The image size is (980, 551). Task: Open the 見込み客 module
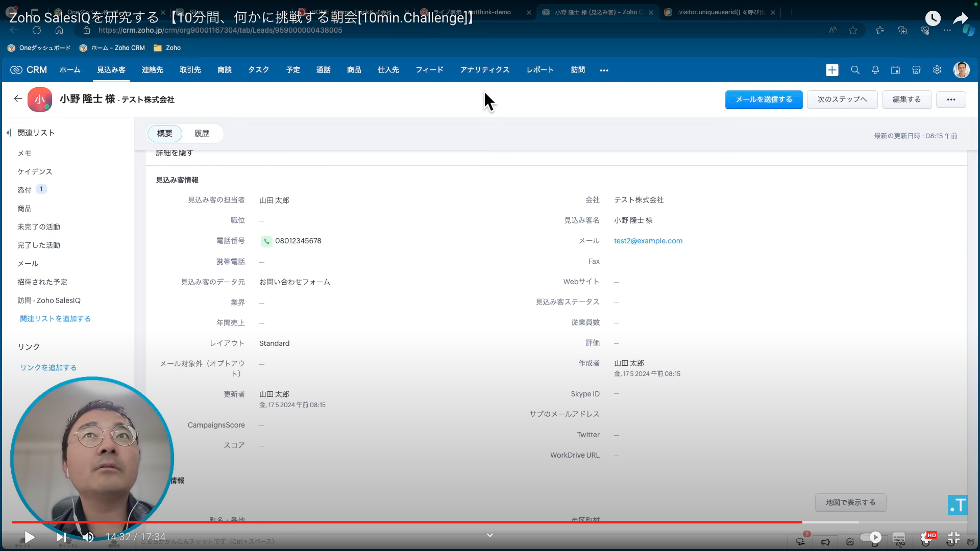click(x=111, y=70)
